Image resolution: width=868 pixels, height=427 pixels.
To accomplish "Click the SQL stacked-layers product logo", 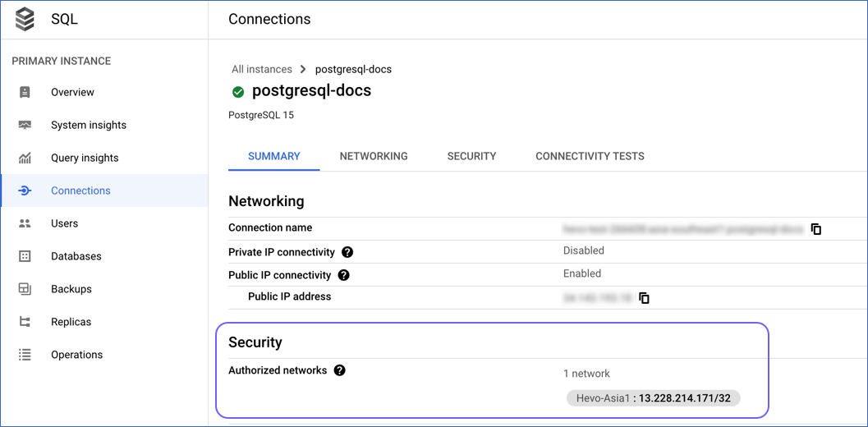I will 25,20.
